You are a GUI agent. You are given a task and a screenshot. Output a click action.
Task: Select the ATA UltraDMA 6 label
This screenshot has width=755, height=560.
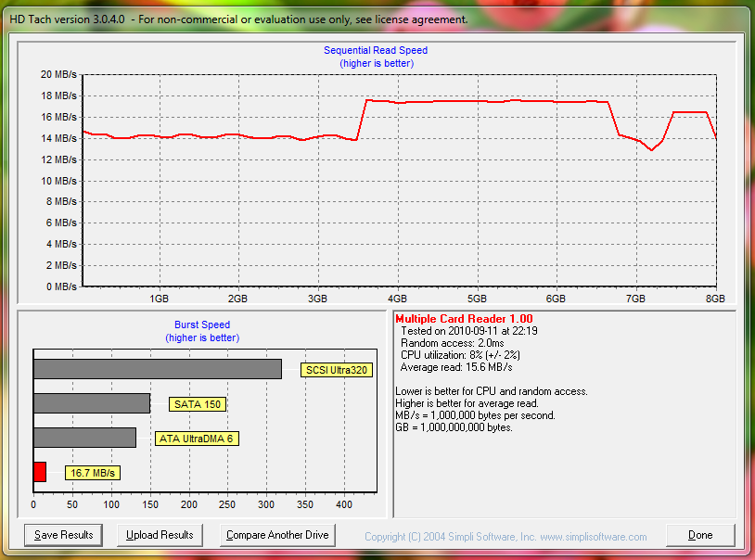pos(197,439)
